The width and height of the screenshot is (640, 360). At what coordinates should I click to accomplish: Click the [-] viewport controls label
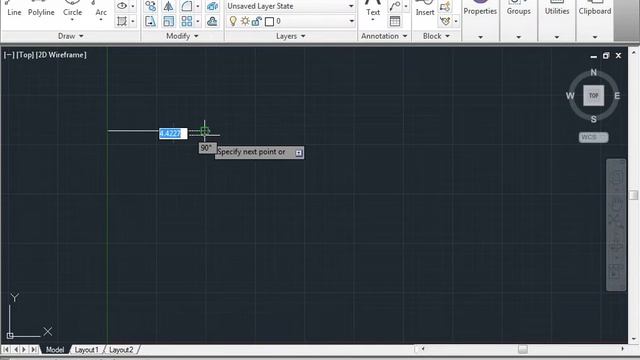(x=9, y=55)
